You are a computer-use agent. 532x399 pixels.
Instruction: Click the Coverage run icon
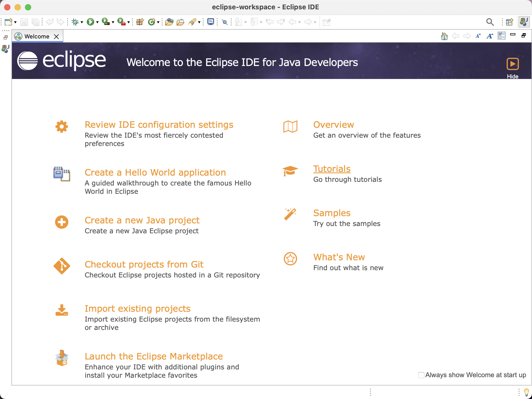coord(106,22)
